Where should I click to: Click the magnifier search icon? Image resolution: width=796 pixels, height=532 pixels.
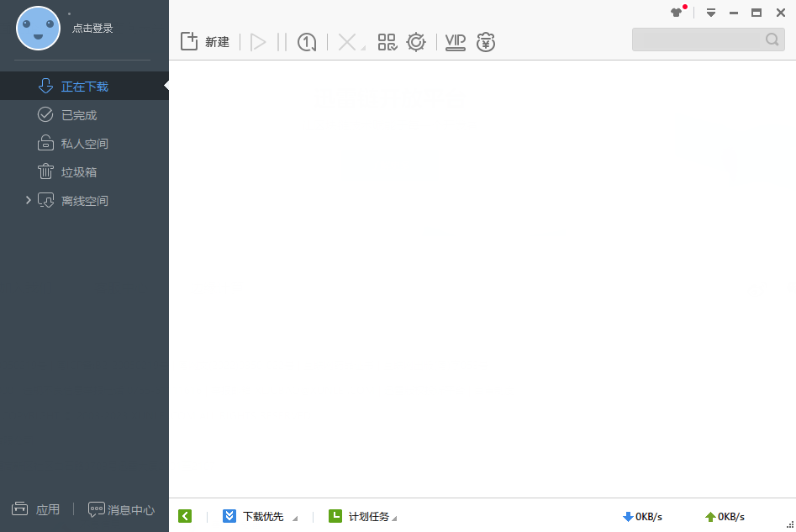click(x=772, y=40)
